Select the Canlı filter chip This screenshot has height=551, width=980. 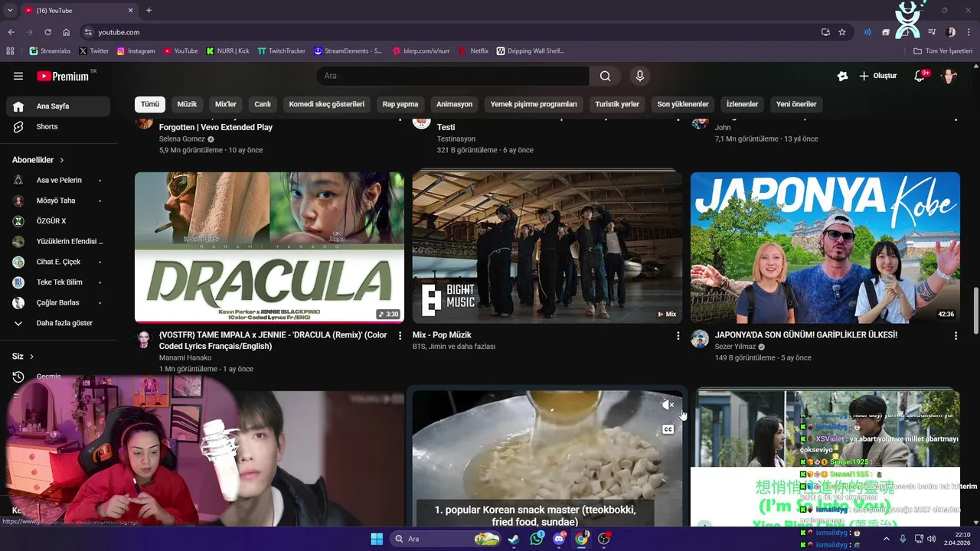tap(263, 104)
